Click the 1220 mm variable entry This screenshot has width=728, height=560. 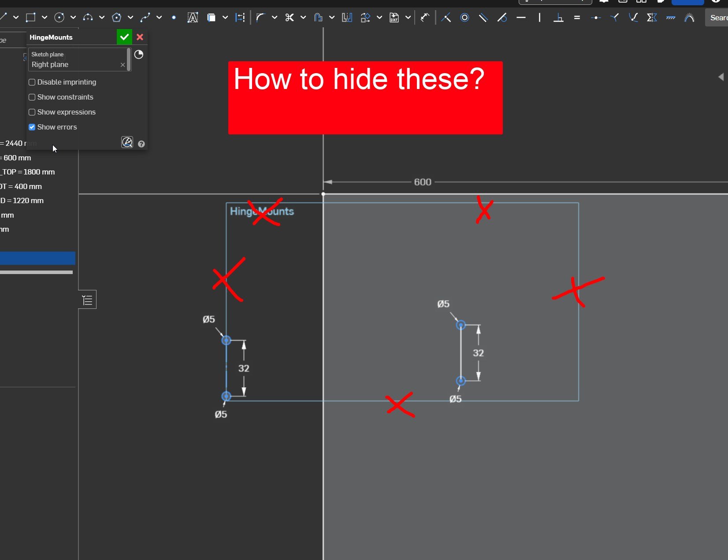point(22,200)
